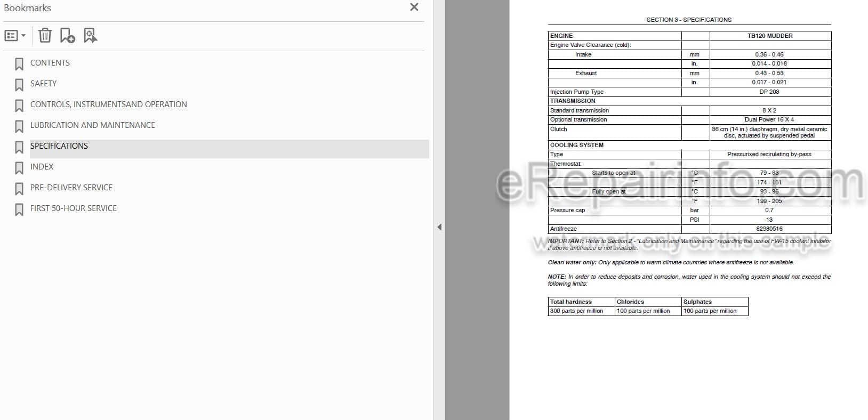Delete the selected bookmark with trash icon
868x420 pixels.
(x=45, y=36)
